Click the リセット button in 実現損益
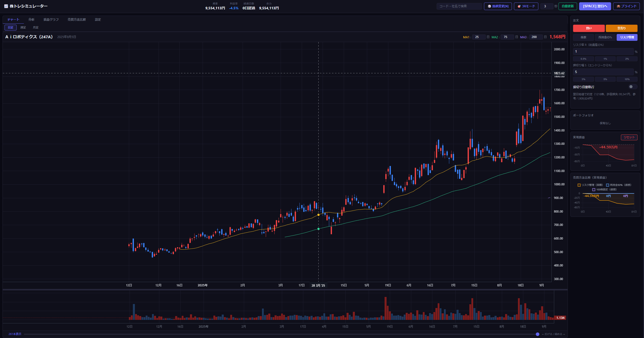644x338 pixels. [x=629, y=137]
